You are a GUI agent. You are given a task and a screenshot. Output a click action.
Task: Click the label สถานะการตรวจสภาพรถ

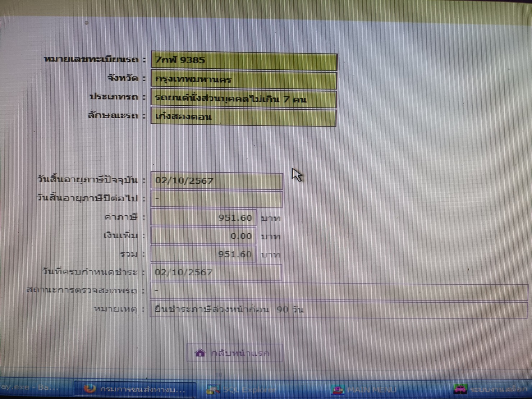(x=82, y=290)
